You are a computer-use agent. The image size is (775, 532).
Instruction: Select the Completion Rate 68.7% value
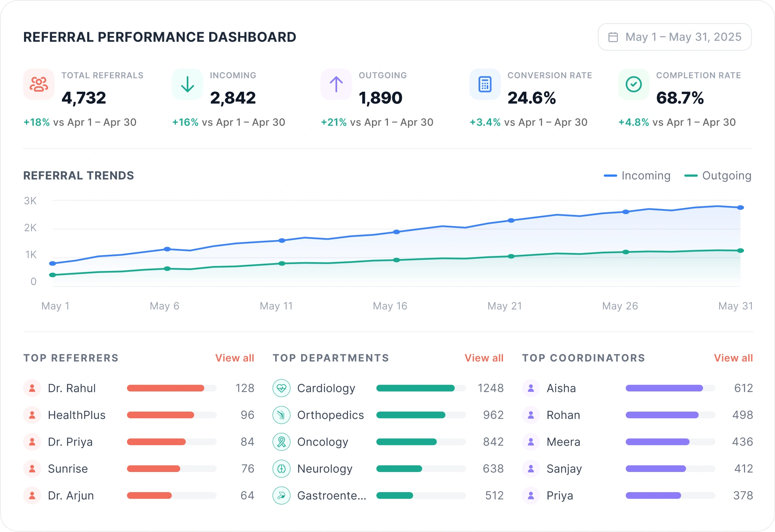pos(680,98)
